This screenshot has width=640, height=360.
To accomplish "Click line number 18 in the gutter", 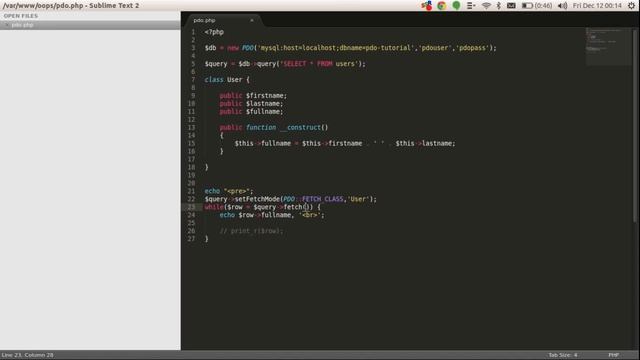I will (x=191, y=167).
